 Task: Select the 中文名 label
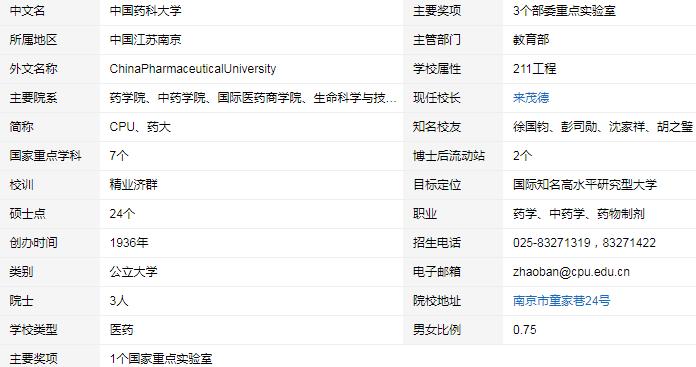pyautogui.click(x=28, y=11)
